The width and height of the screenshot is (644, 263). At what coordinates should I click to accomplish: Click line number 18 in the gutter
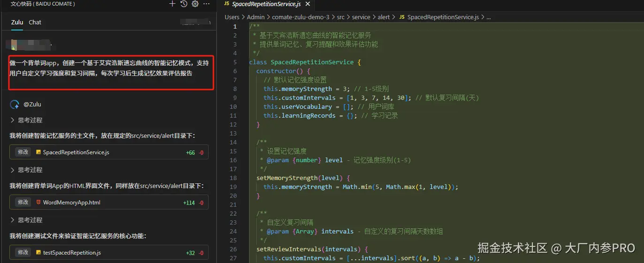234,178
